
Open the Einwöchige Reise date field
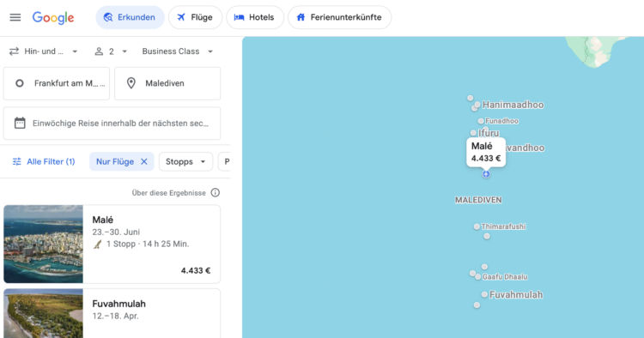coord(112,123)
